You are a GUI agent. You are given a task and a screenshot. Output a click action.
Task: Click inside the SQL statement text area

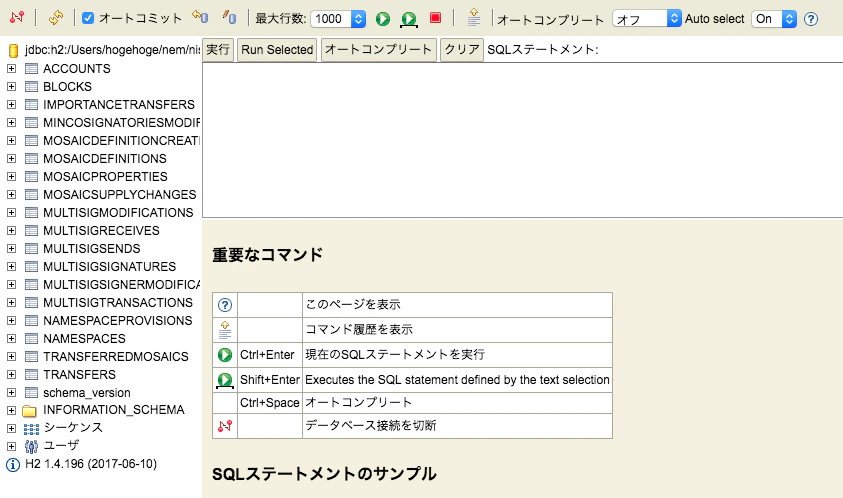click(x=523, y=140)
